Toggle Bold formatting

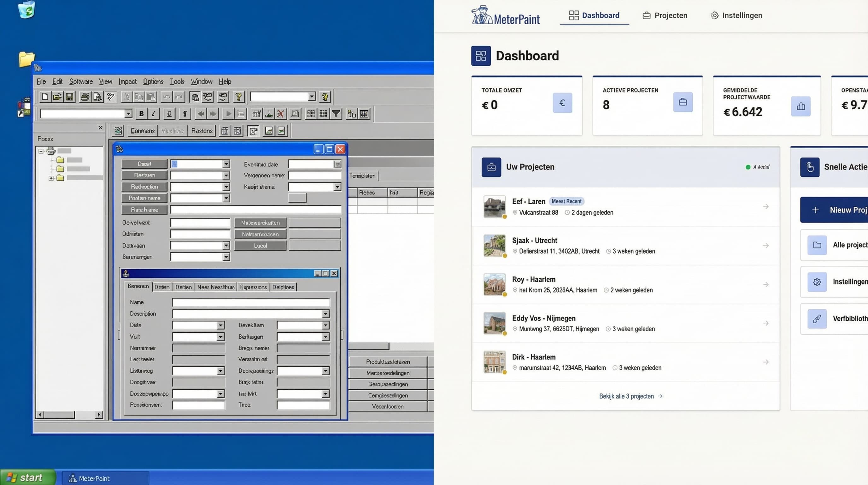coord(141,114)
